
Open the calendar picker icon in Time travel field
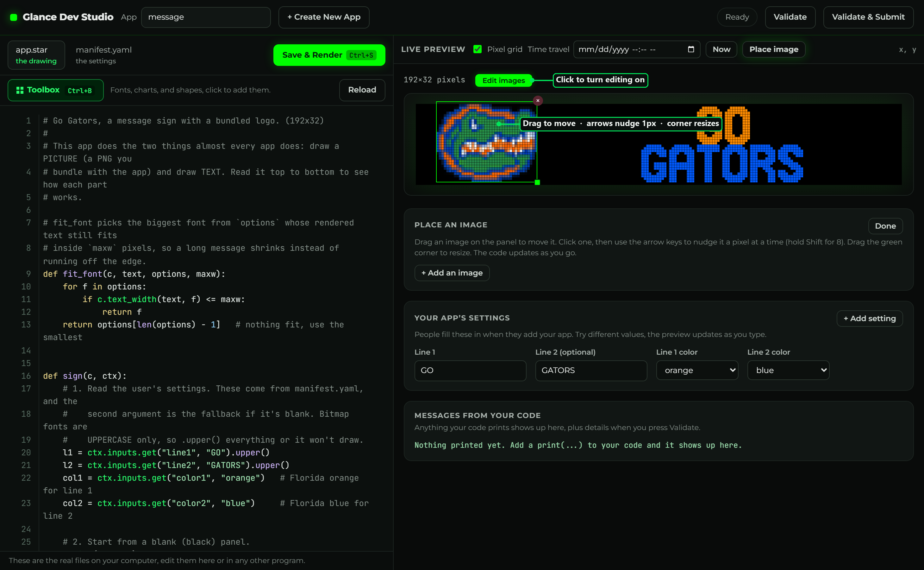click(691, 49)
